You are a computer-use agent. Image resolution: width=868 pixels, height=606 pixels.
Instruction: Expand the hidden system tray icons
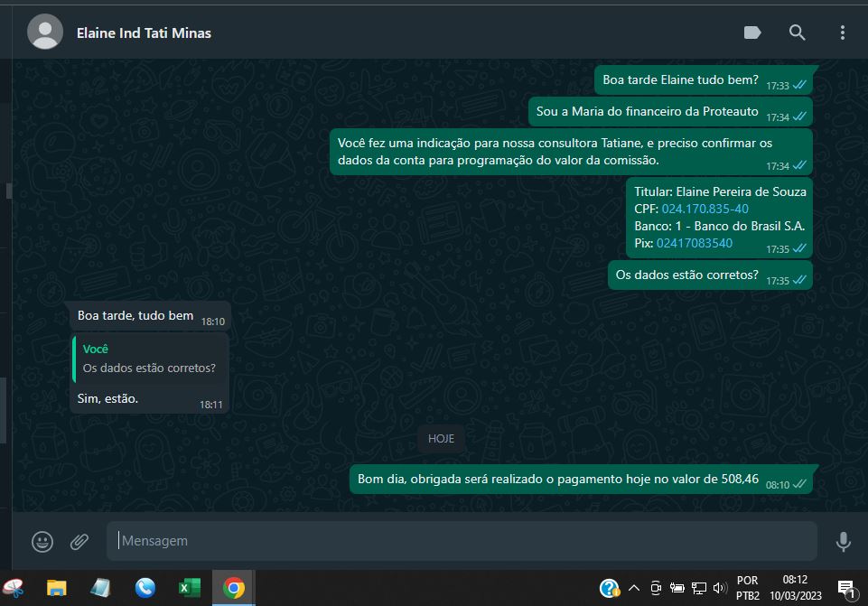click(634, 589)
